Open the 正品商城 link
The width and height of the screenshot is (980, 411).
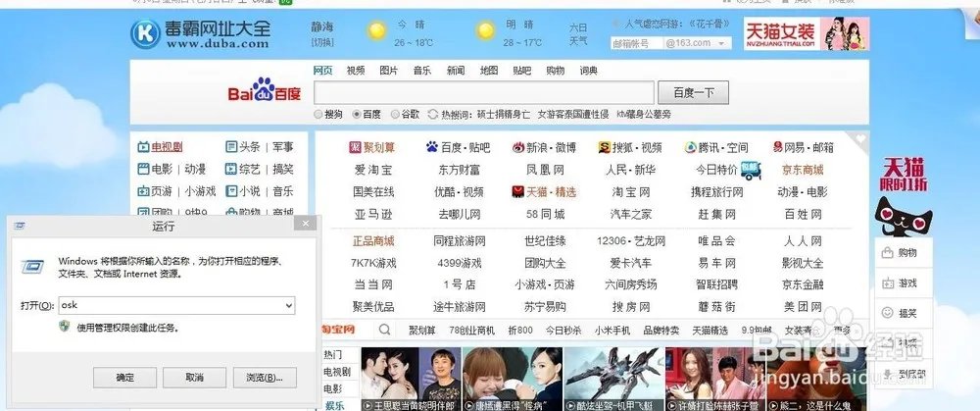point(373,241)
